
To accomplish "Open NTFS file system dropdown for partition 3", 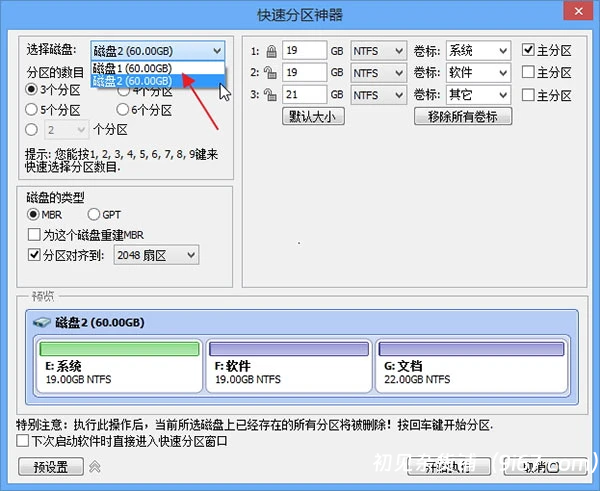I will [378, 95].
